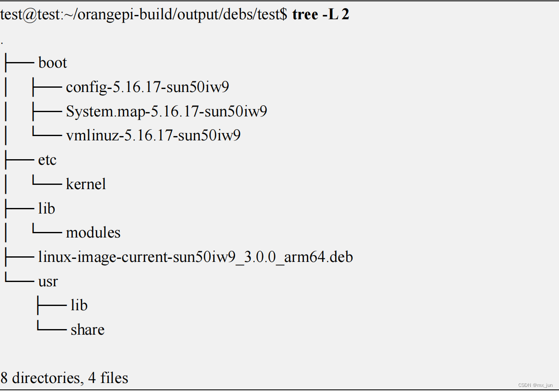Click config-5.16.17-sun50iw9 file name
The width and height of the screenshot is (559, 392).
tap(147, 87)
